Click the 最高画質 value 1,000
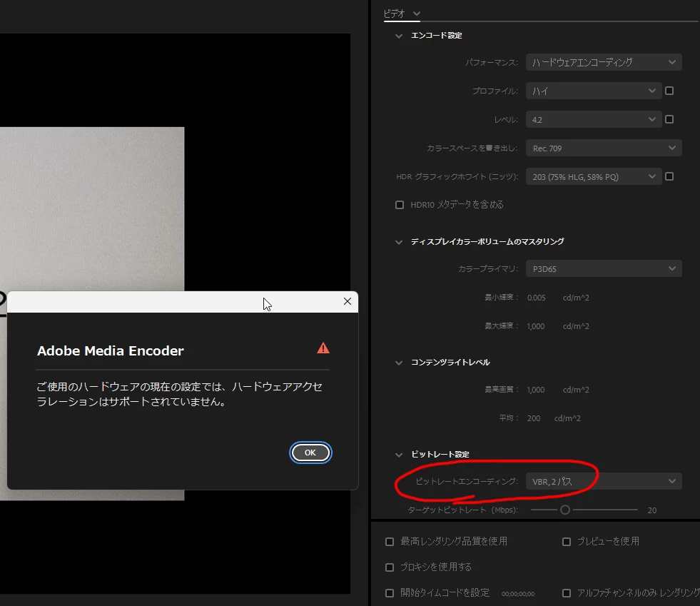The width and height of the screenshot is (700, 606). pos(536,390)
